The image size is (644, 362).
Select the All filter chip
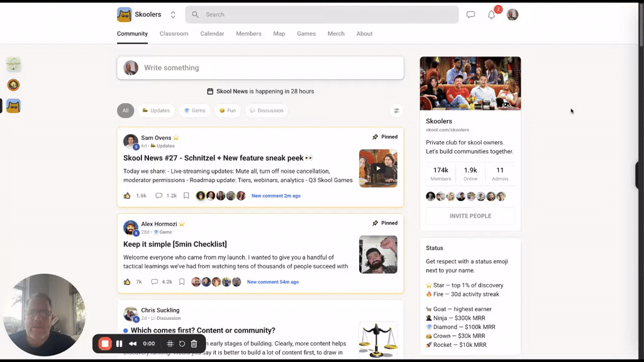pos(125,111)
